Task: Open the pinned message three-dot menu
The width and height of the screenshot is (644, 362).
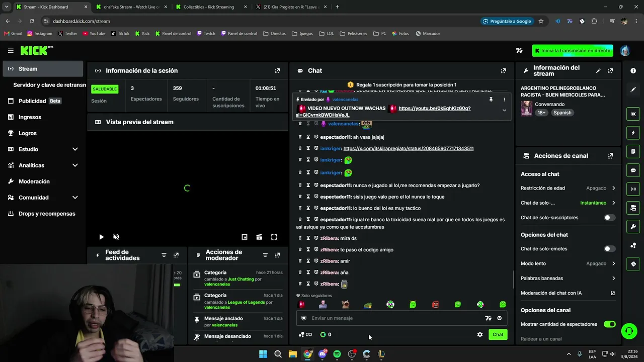Action: click(x=504, y=100)
